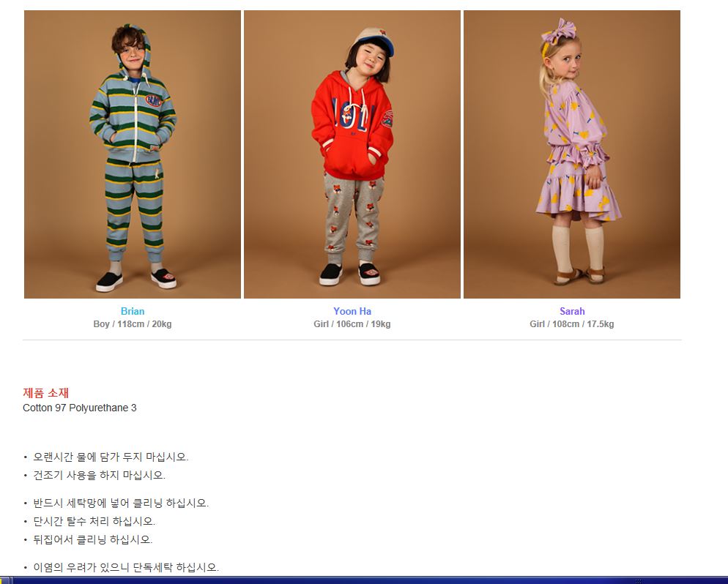Click the 뒤집어서 클리닝 하십시오 line

[92, 539]
